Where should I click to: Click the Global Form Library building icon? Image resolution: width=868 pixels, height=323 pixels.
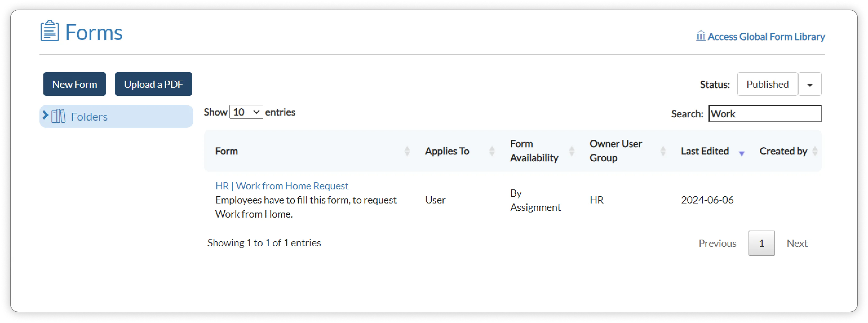701,36
